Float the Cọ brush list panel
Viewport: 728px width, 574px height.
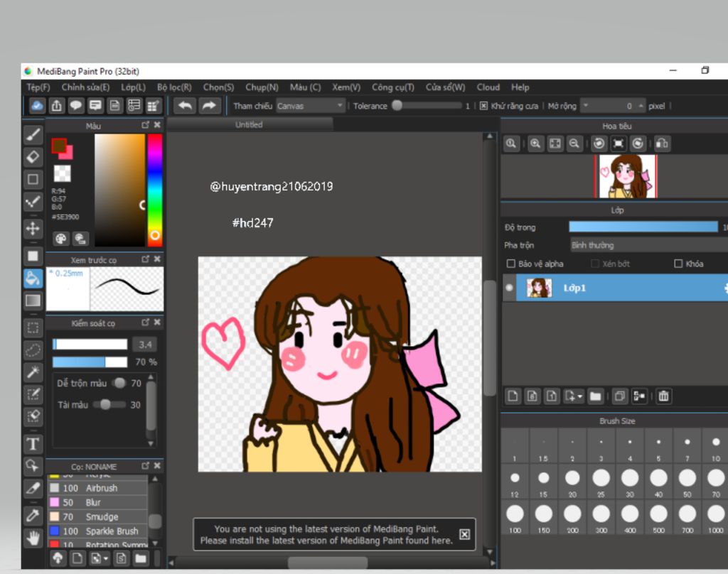click(x=145, y=465)
